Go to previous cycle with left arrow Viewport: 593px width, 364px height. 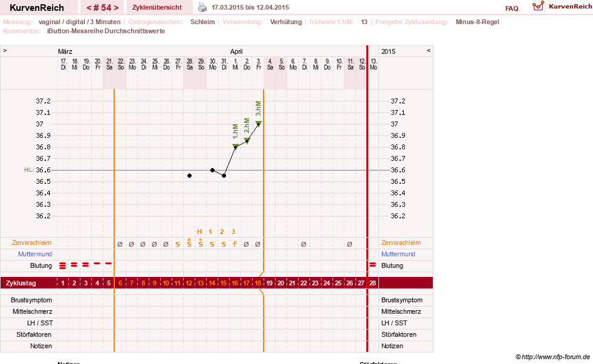[89, 8]
